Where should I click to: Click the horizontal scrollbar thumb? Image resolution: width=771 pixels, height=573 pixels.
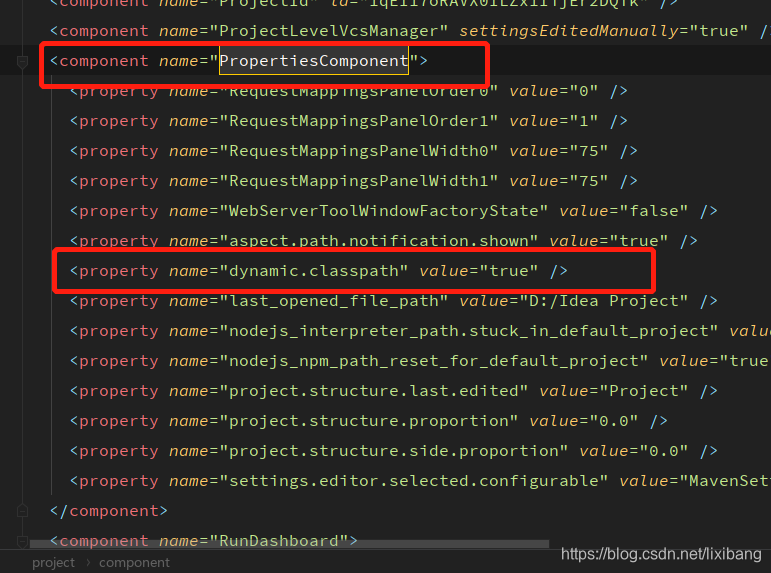click(x=289, y=544)
